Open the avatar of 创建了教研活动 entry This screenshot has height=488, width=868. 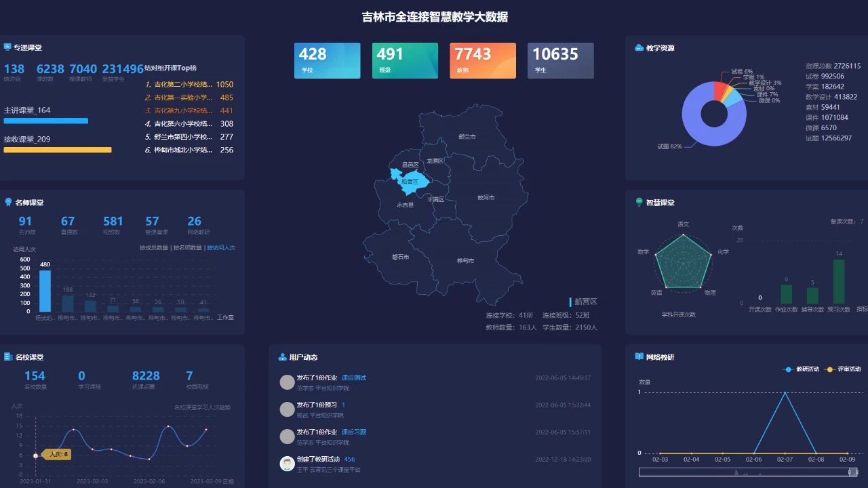[x=287, y=464]
